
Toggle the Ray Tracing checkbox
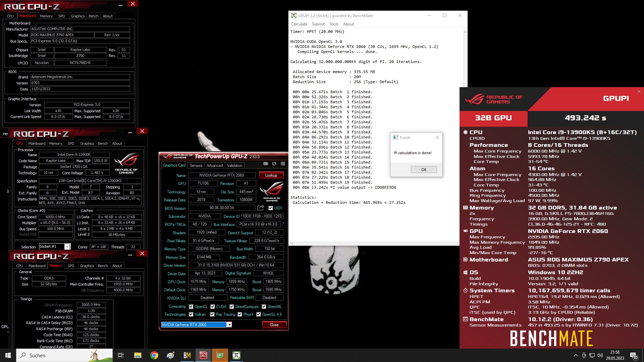(212, 314)
